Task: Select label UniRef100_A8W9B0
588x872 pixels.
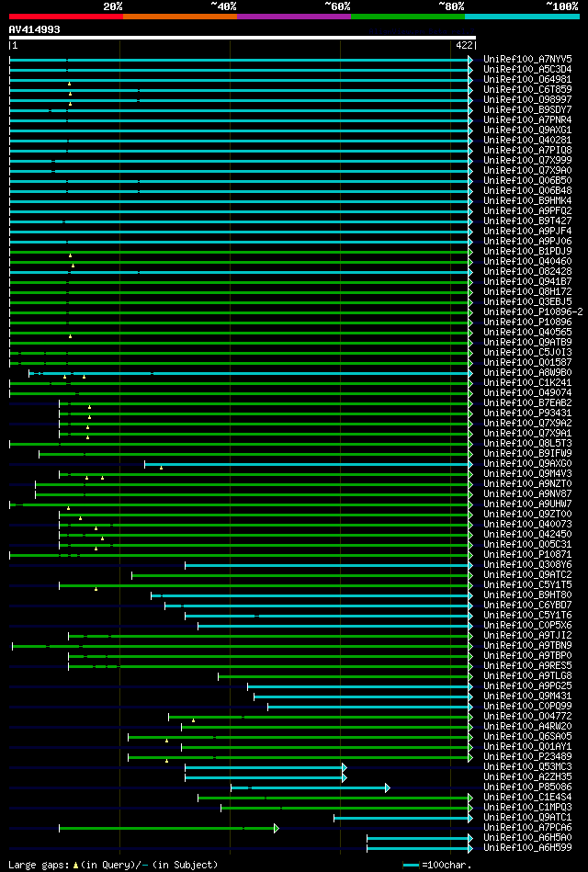Action: 528,372
